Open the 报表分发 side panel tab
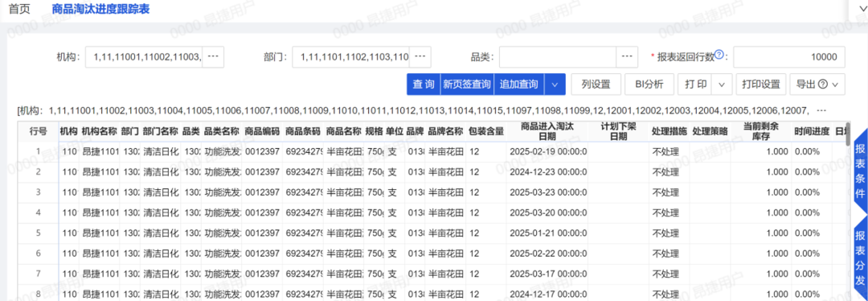This screenshot has height=301, width=868. tap(859, 255)
